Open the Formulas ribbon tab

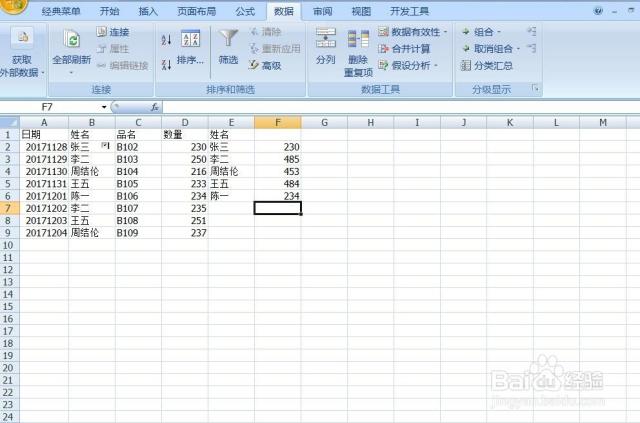click(x=245, y=11)
